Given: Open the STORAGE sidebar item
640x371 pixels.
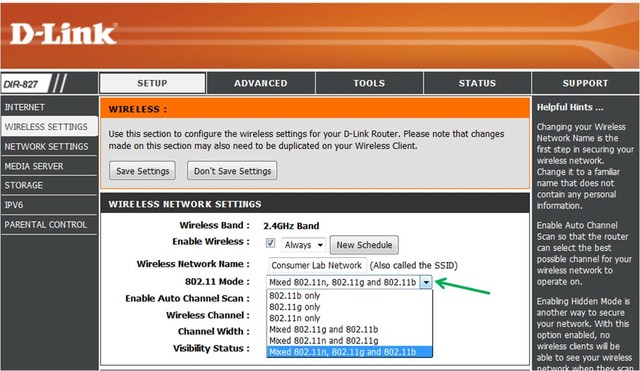Looking at the screenshot, I should coord(49,185).
